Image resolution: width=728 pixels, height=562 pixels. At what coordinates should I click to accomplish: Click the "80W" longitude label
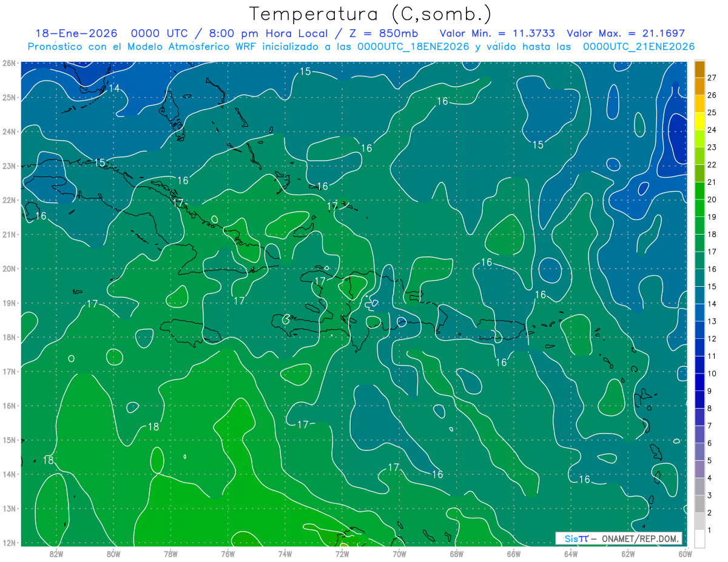coord(113,554)
